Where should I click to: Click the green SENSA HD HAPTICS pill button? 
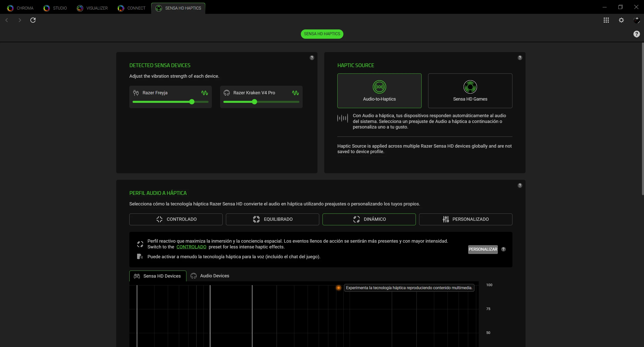322,34
